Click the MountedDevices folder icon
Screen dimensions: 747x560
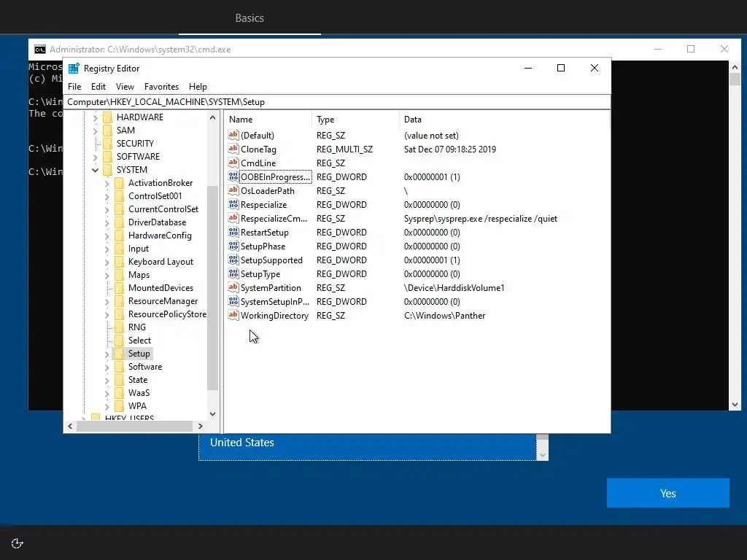119,288
